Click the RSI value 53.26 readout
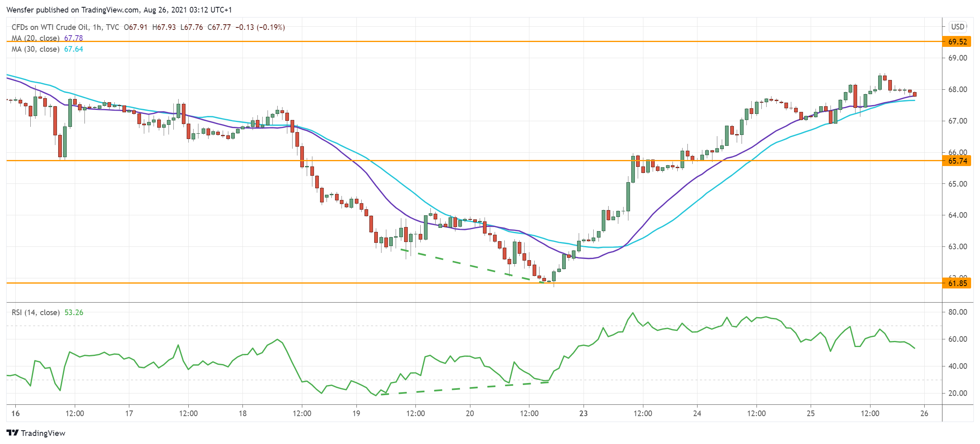The image size is (980, 444). pos(74,312)
